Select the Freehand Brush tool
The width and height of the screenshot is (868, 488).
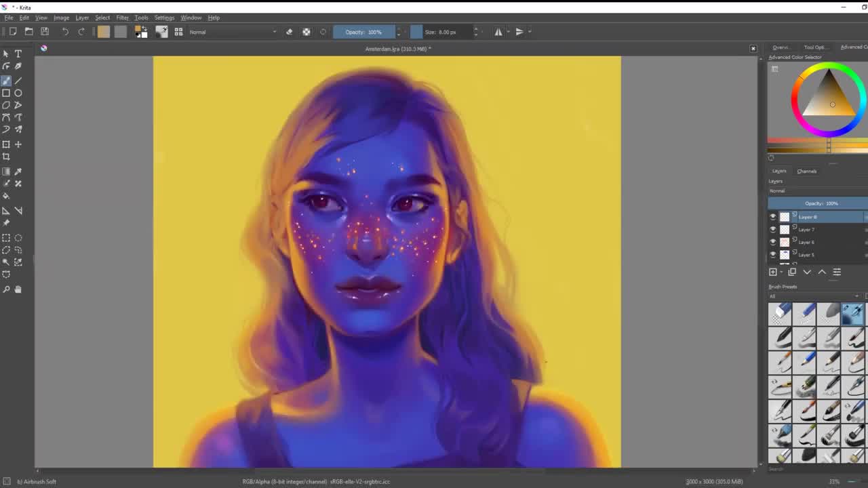coord(6,81)
